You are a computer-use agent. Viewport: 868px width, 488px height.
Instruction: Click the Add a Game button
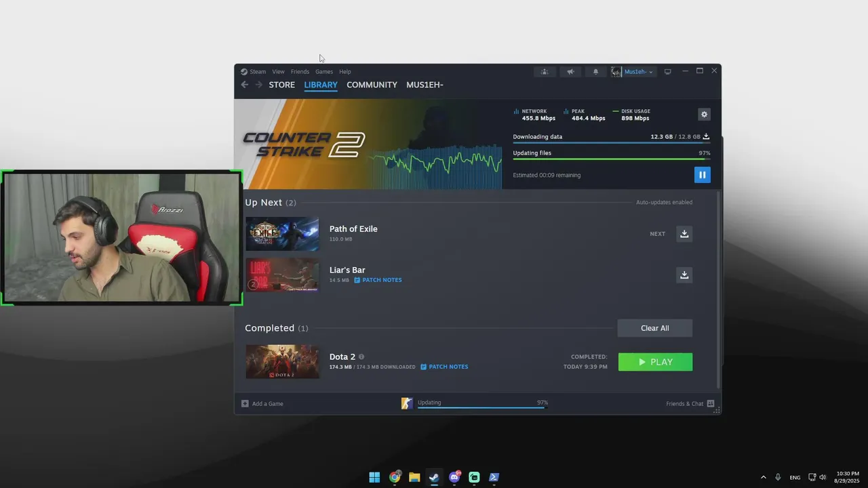coord(262,403)
